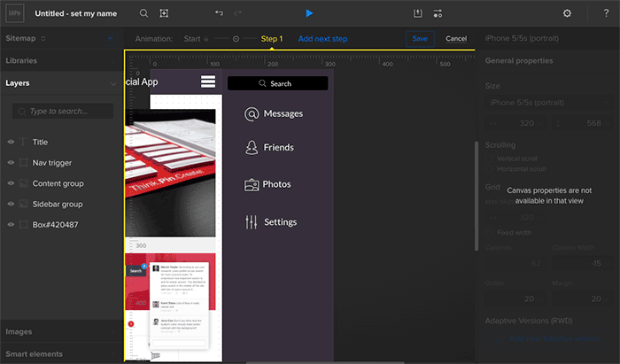The height and width of the screenshot is (364, 620).
Task: Open help question mark
Action: (x=606, y=13)
